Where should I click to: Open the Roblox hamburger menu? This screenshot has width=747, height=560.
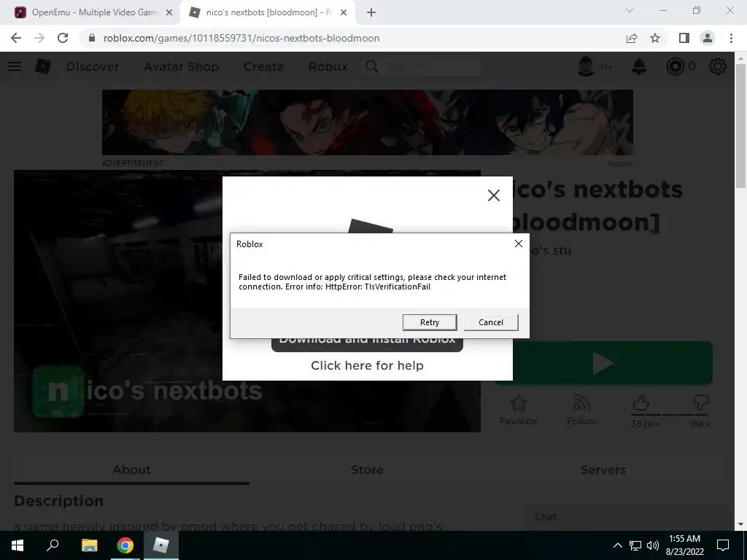click(15, 66)
